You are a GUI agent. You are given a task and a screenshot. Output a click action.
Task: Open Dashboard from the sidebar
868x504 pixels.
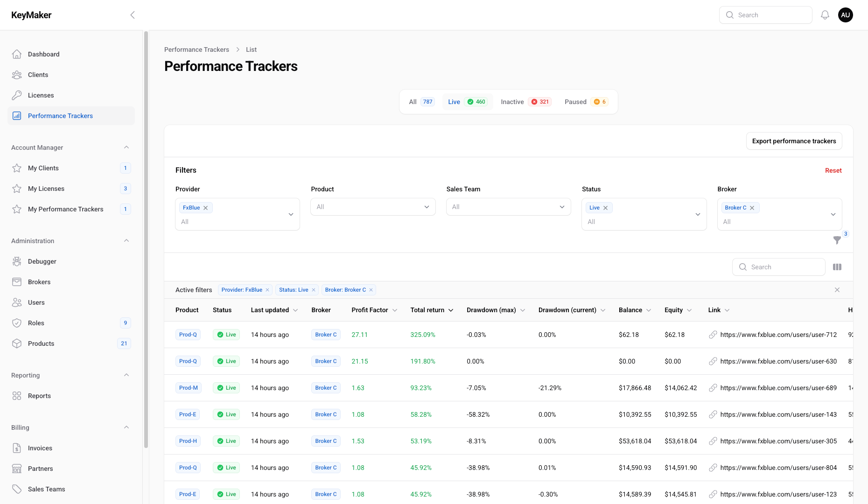click(71, 54)
